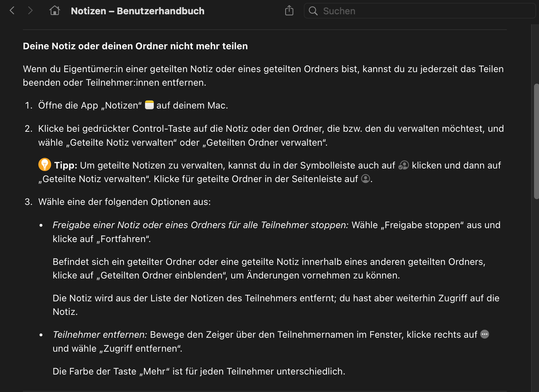Click italic text 'Teilnehmer entfernen:'
The width and height of the screenshot is (539, 392).
(100, 335)
